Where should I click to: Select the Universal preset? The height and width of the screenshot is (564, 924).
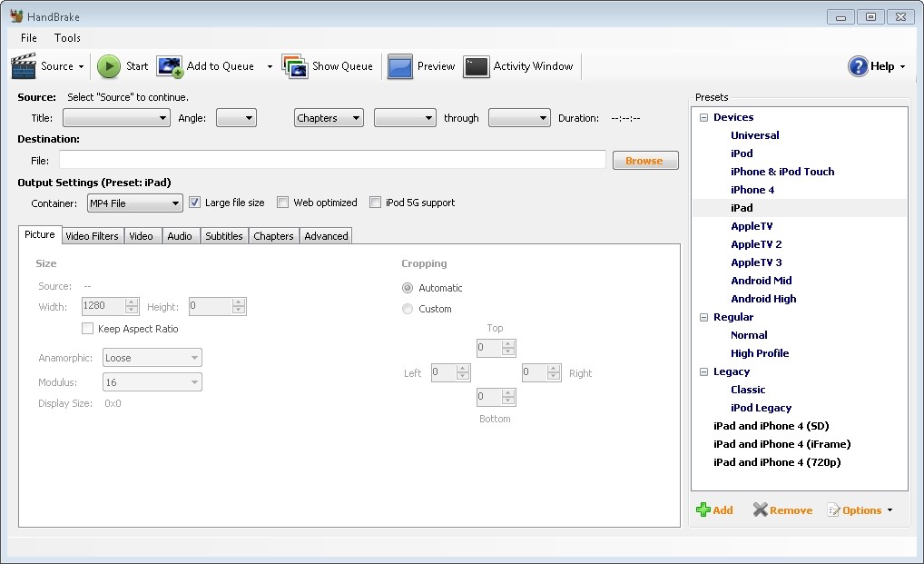pos(754,135)
